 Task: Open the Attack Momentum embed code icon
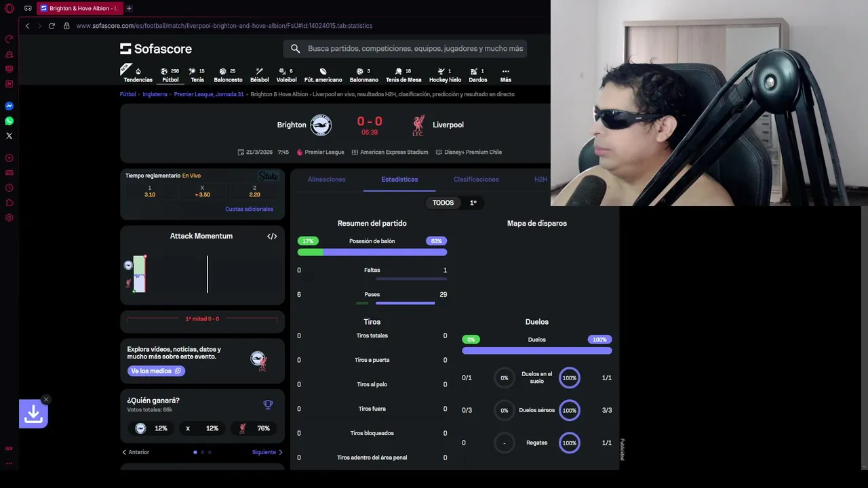pos(272,236)
